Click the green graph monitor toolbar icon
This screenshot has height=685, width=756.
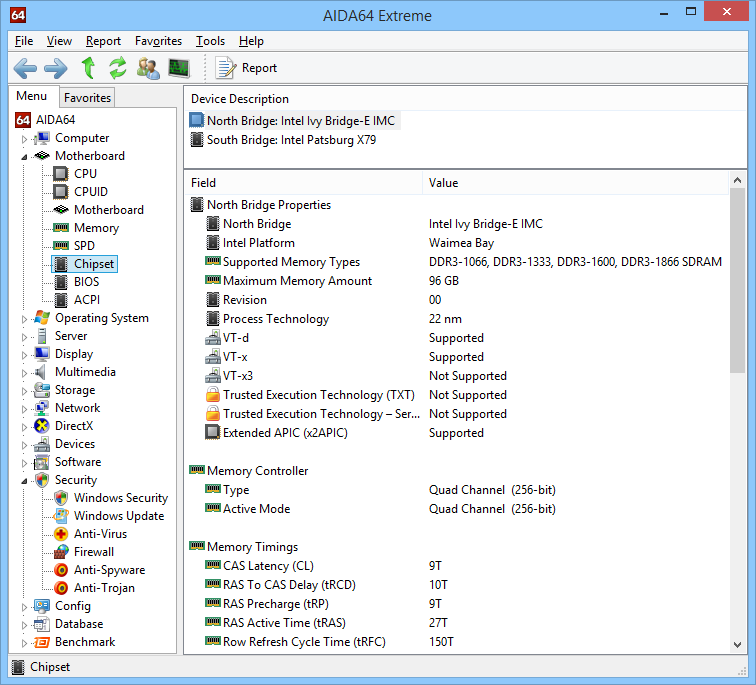pyautogui.click(x=179, y=68)
